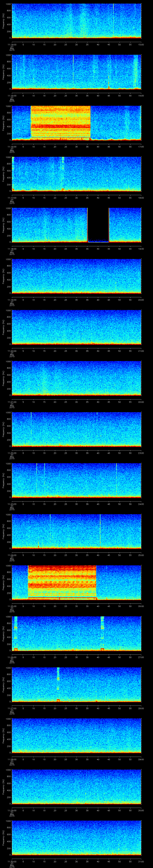153x868 pixels.
Task: Click the loud orange broadband burst in 11:16 spectrogram
Action: click(61, 123)
